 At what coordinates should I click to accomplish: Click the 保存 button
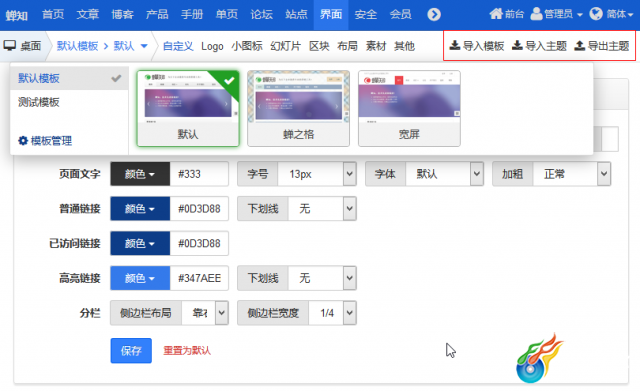click(x=131, y=351)
